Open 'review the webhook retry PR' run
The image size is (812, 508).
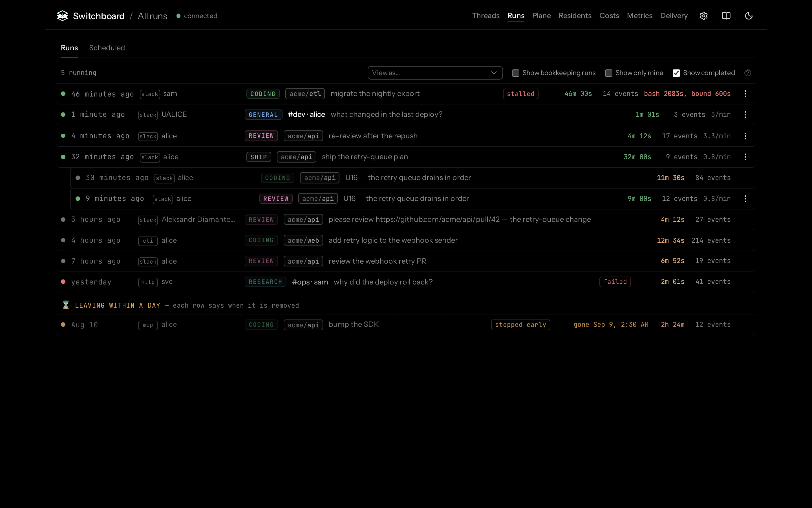pyautogui.click(x=406, y=261)
